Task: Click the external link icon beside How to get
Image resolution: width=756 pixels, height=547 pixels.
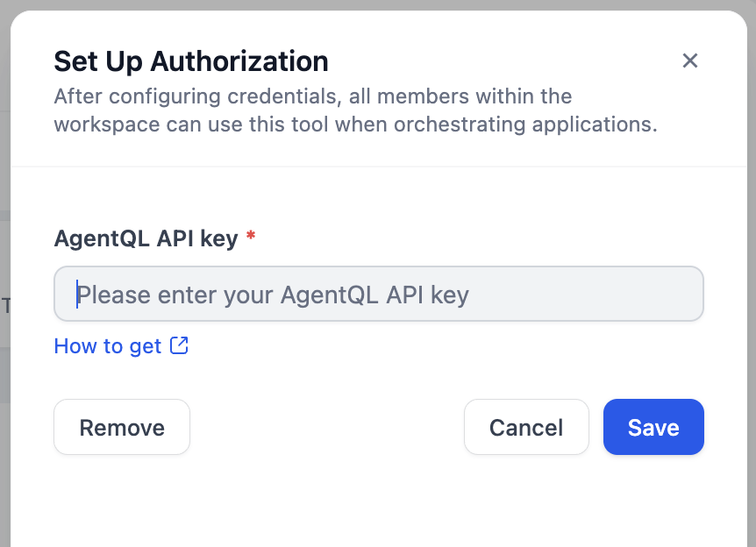Action: [179, 345]
